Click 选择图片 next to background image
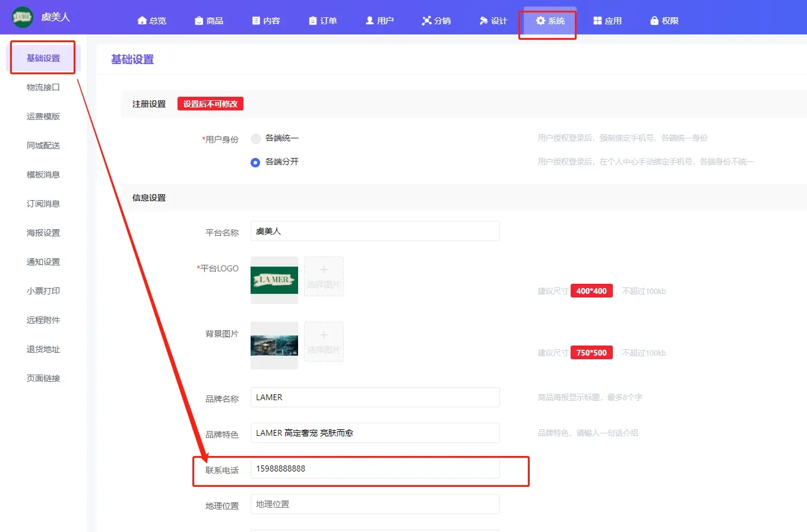Viewport: 807px width, 532px height. (324, 342)
